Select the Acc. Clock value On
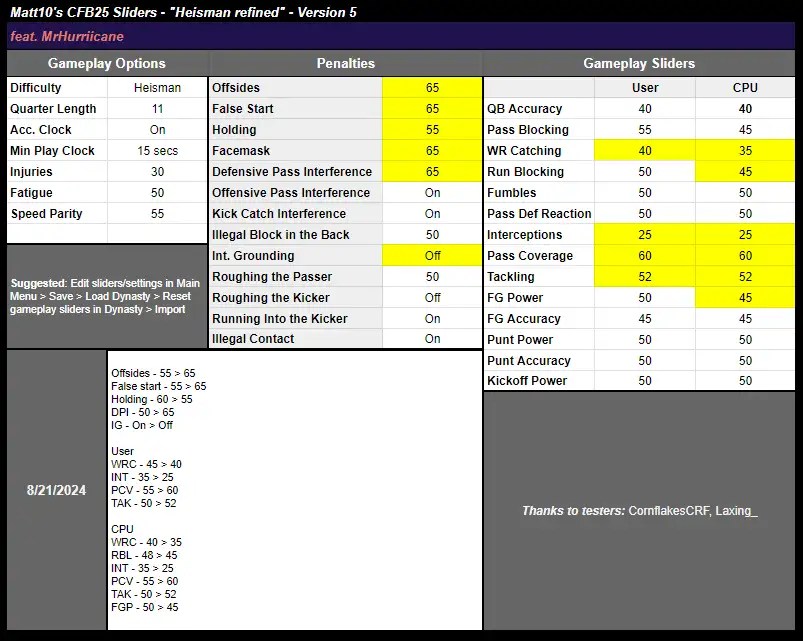Viewport: 803px width, 641px height. tap(157, 130)
